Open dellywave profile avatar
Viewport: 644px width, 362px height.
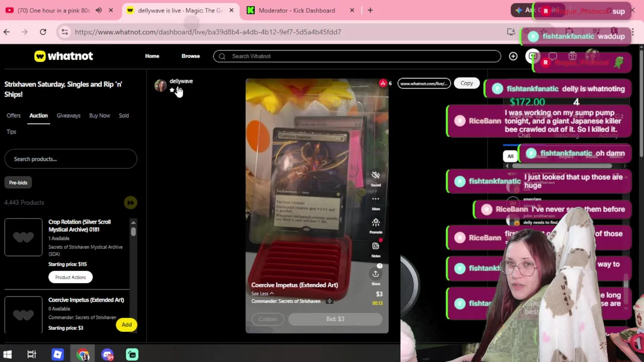[x=160, y=85]
